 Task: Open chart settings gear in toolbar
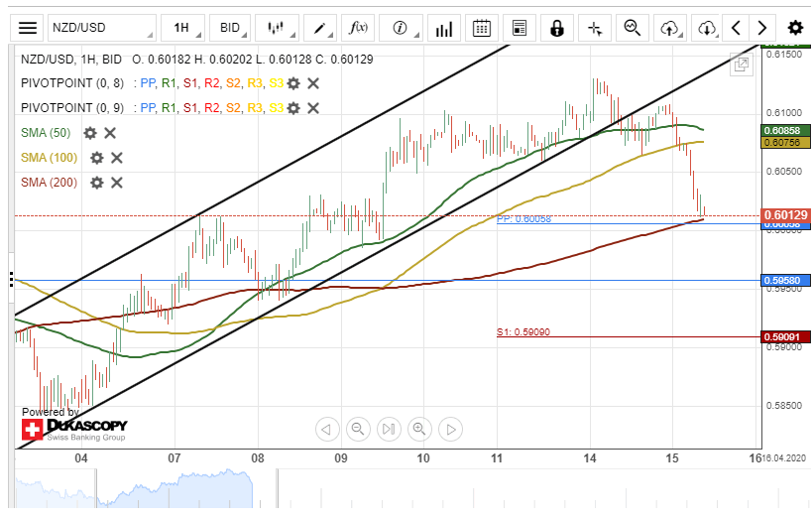794,28
